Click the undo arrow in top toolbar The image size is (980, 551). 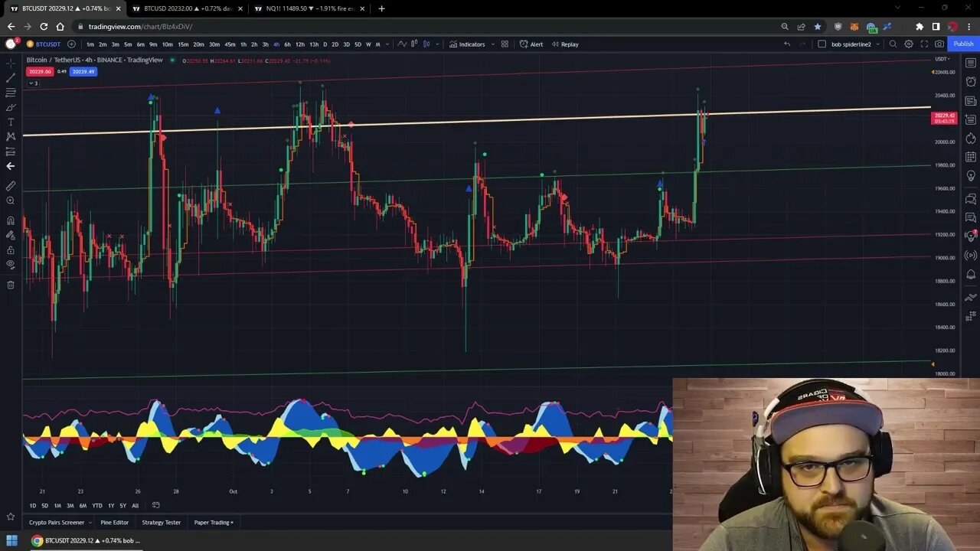pyautogui.click(x=786, y=44)
